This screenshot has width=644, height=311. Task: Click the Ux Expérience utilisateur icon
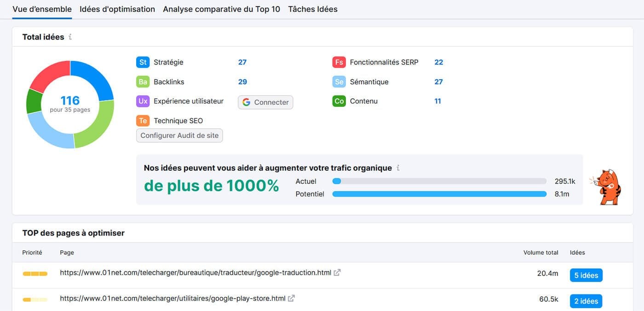(x=143, y=101)
